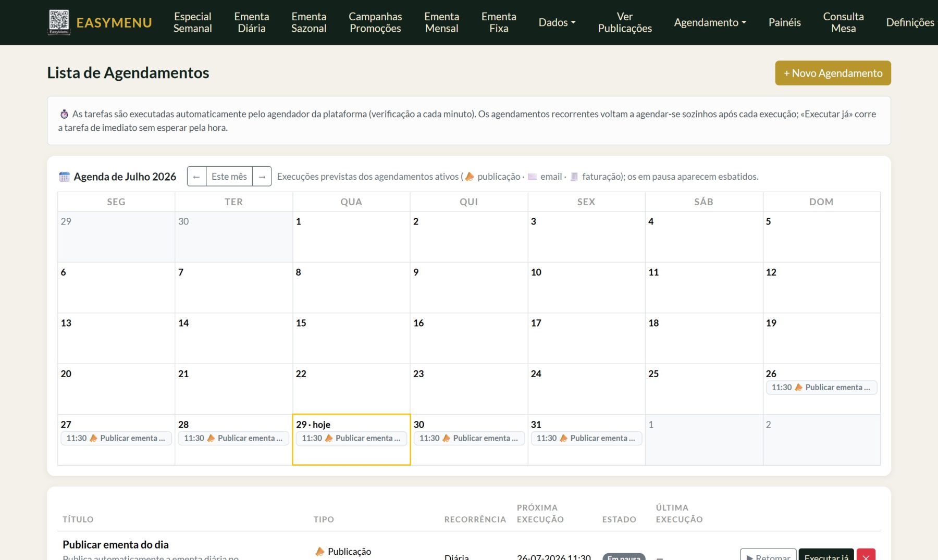938x560 pixels.
Task: Click the timer icon in info banner
Action: pyautogui.click(x=64, y=114)
